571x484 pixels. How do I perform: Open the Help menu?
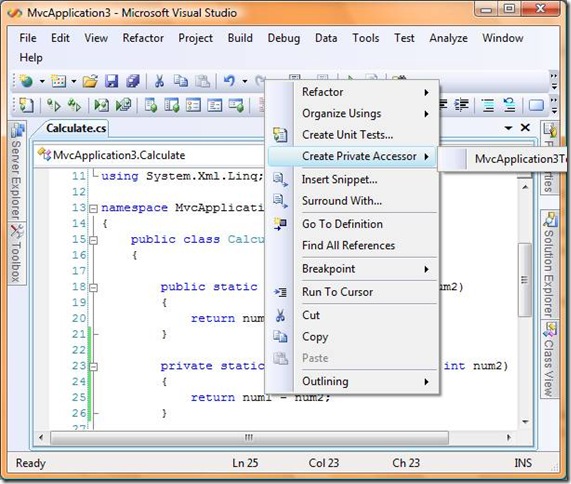(x=31, y=58)
